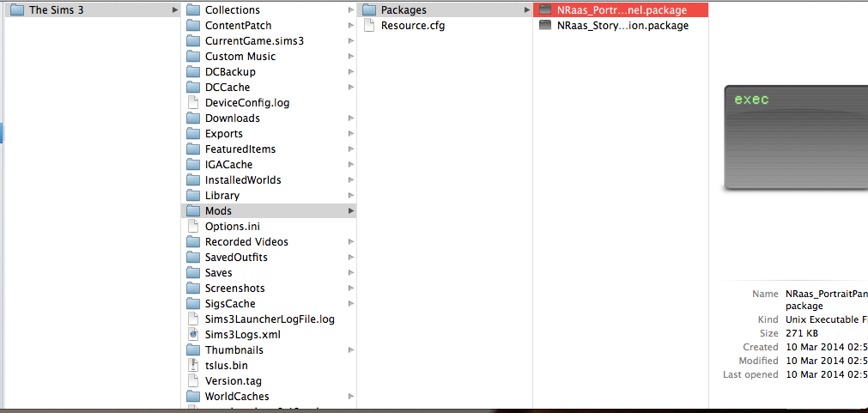The height and width of the screenshot is (413, 868).
Task: Click the DCBackup folder icon
Action: (x=192, y=72)
